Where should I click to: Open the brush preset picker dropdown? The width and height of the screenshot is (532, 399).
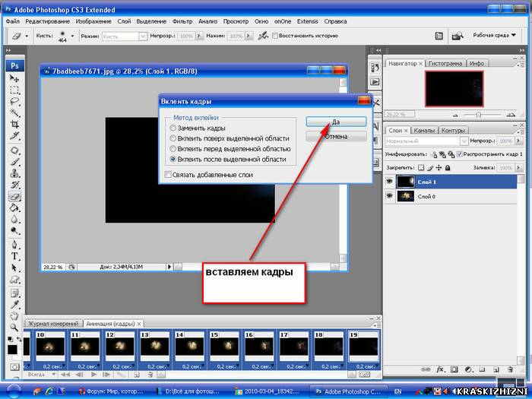pyautogui.click(x=72, y=36)
